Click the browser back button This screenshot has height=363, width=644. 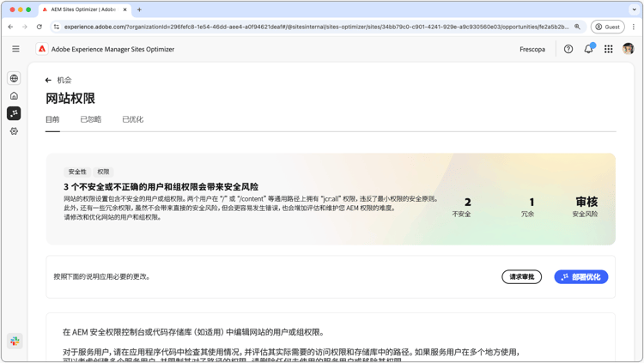(10, 27)
